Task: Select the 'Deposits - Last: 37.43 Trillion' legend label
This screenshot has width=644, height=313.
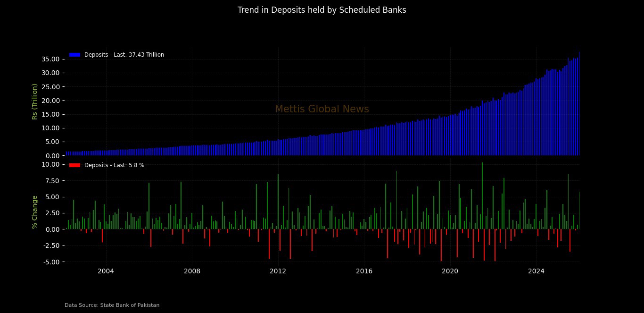Action: tap(124, 55)
